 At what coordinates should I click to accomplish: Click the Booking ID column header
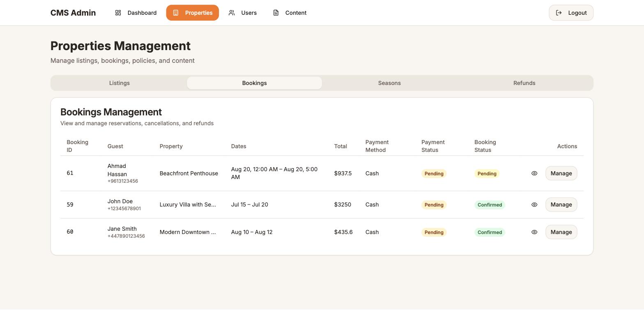pyautogui.click(x=77, y=146)
